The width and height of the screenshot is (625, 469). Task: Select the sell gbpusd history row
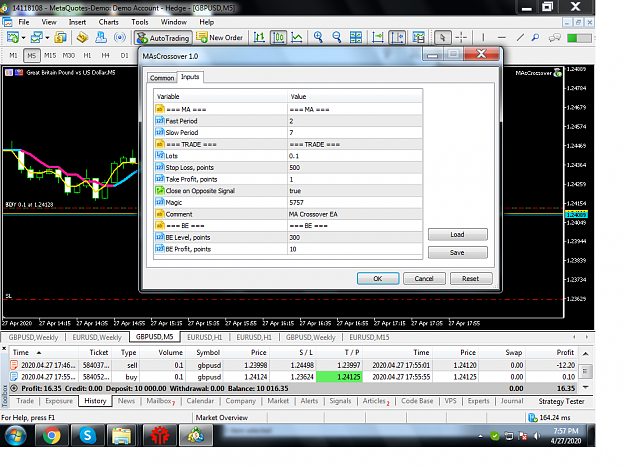click(293, 365)
